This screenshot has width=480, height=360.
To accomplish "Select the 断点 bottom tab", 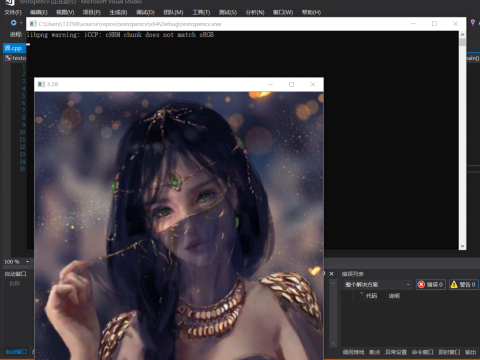I will (374, 352).
